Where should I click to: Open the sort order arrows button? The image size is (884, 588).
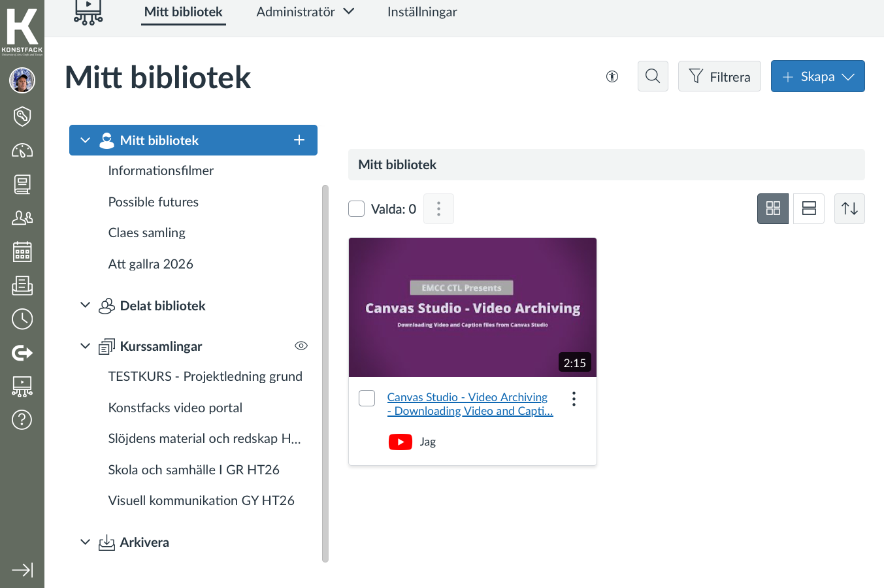(849, 208)
